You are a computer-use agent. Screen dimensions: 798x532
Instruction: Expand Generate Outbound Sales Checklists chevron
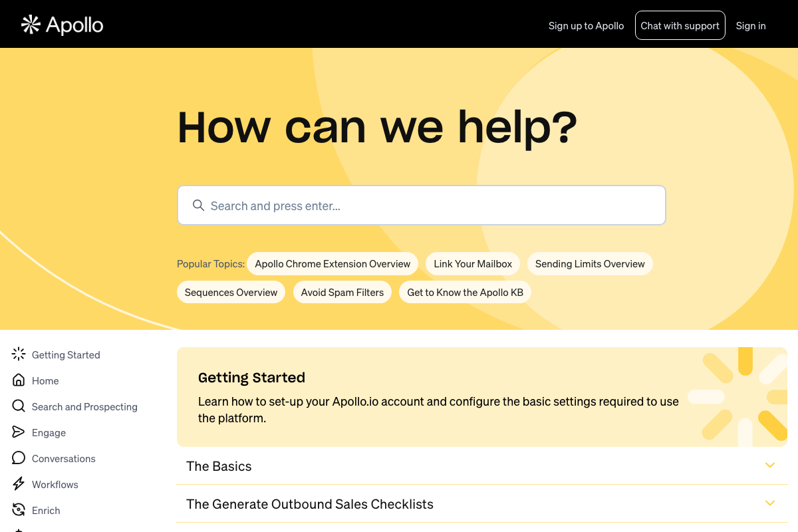770,503
